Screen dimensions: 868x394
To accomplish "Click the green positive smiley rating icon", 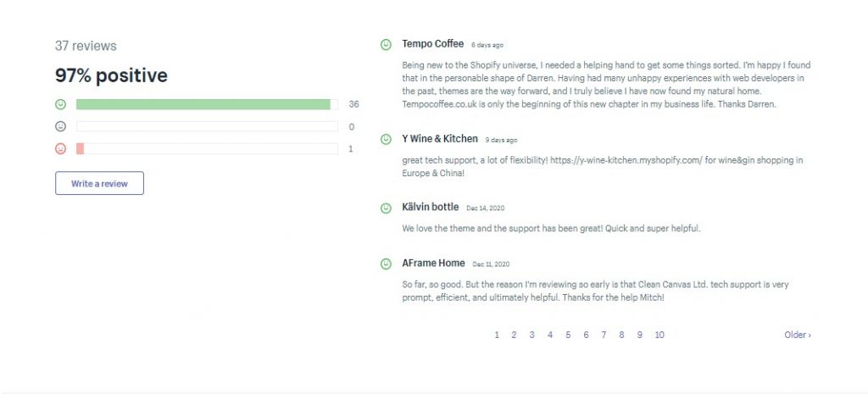I will point(61,104).
